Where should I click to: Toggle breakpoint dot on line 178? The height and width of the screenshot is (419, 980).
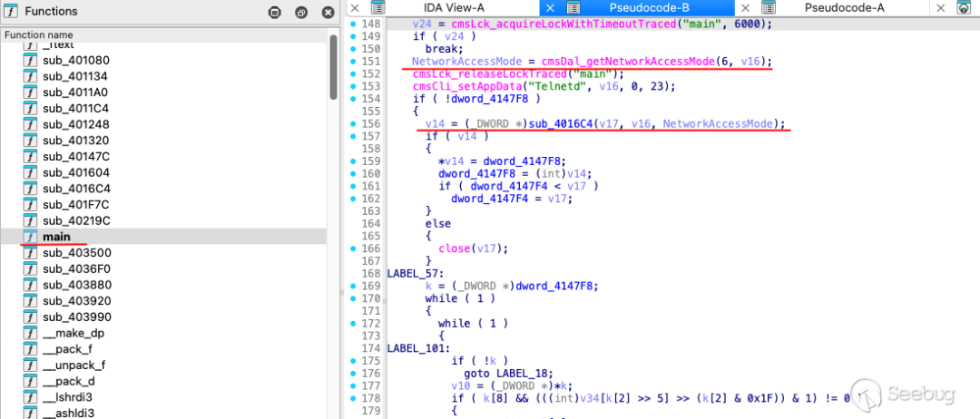pyautogui.click(x=353, y=398)
